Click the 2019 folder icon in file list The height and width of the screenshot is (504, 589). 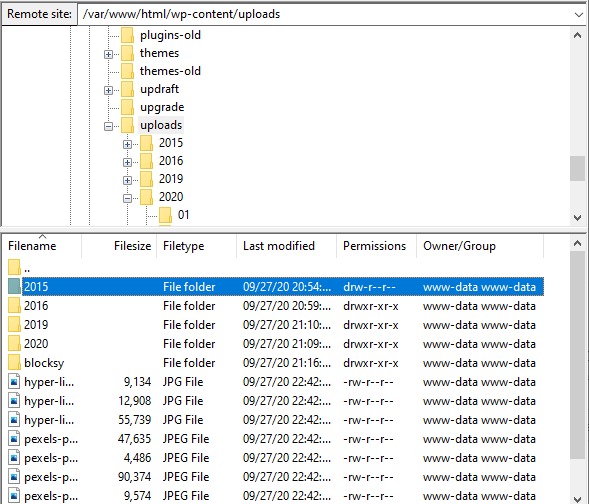tap(14, 324)
